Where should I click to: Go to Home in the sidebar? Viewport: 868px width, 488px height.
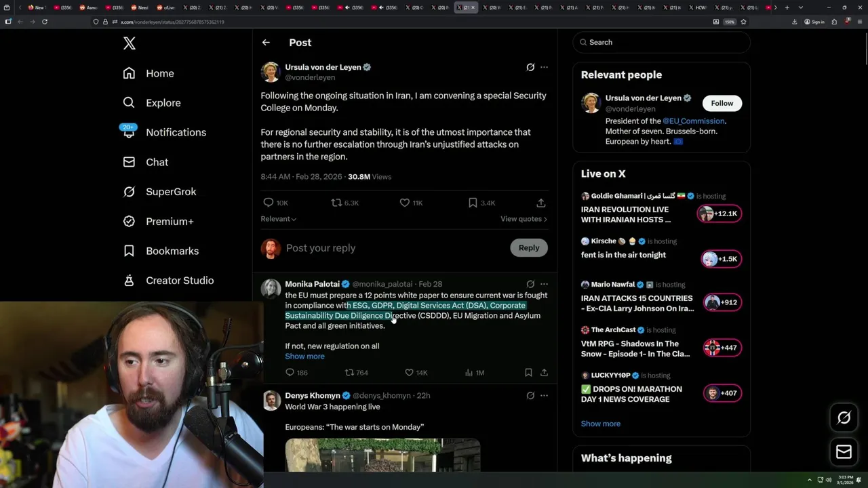pos(149,73)
